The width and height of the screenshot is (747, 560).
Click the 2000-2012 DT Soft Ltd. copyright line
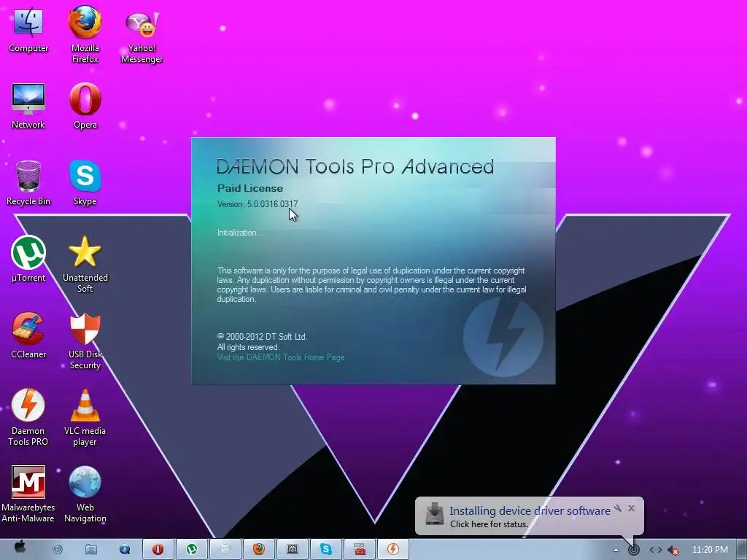pos(262,337)
